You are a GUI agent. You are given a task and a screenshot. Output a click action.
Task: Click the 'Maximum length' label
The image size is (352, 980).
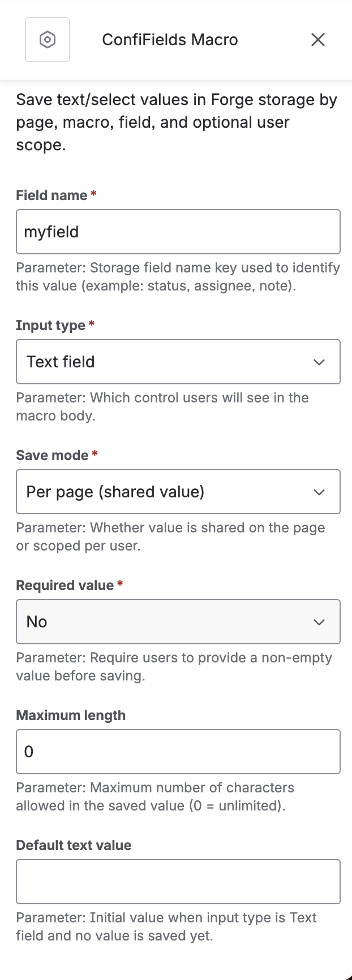[x=71, y=716]
